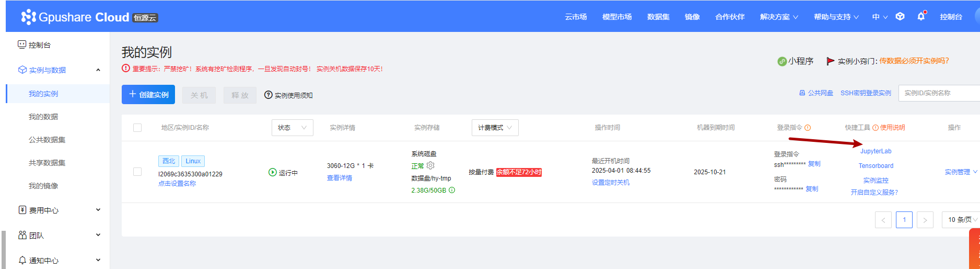
Task: Select 我的数据 in the sidebar
Action: click(43, 117)
